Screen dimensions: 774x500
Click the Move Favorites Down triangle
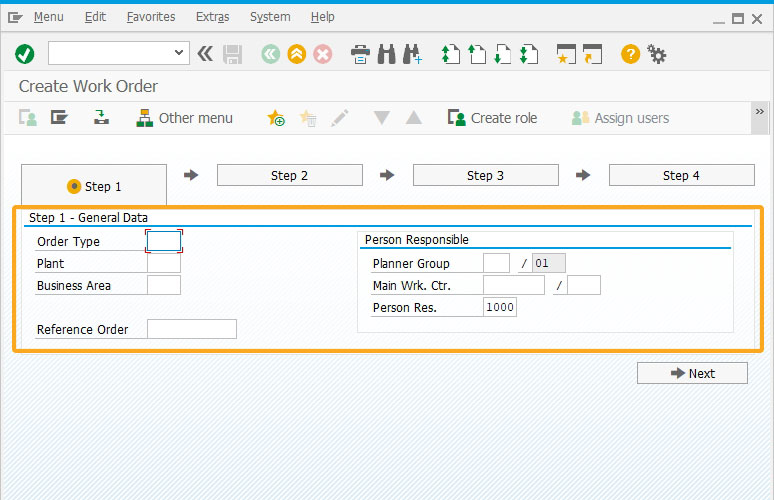382,117
